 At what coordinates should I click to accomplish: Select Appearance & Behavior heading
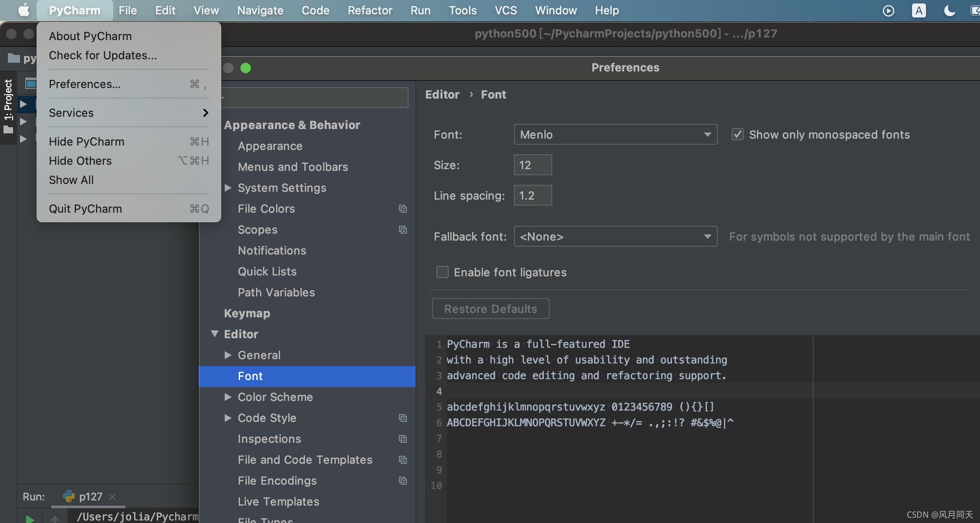point(292,125)
